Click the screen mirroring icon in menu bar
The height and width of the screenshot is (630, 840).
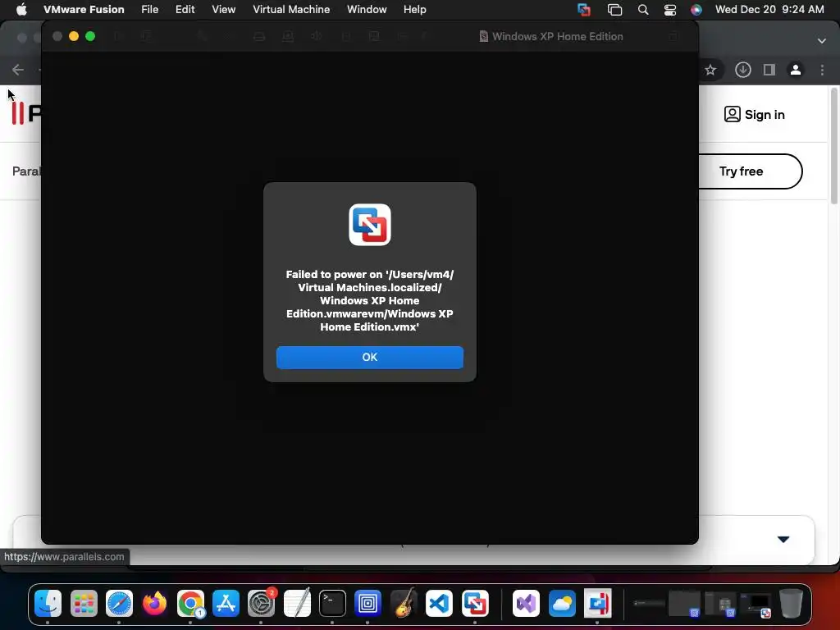click(614, 9)
